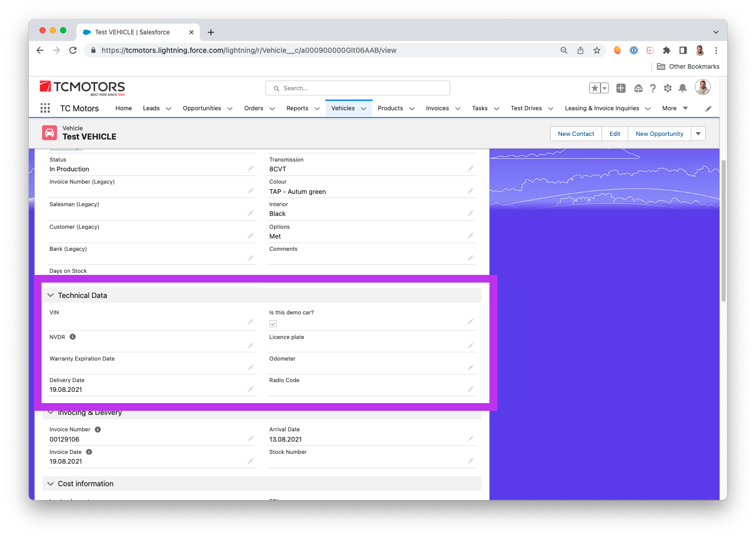756x538 pixels.
Task: Click the Salesforce search field
Action: (358, 88)
